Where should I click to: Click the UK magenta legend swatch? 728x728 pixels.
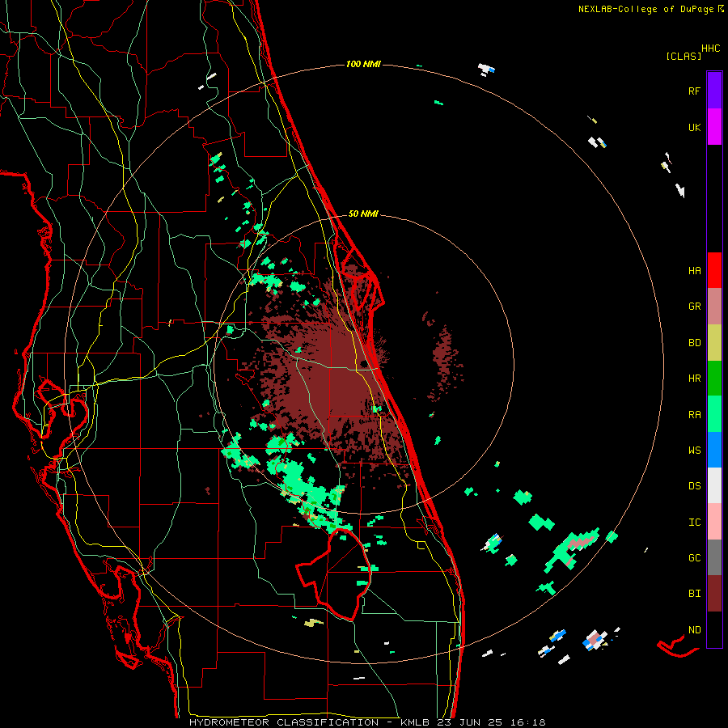pyautogui.click(x=714, y=127)
